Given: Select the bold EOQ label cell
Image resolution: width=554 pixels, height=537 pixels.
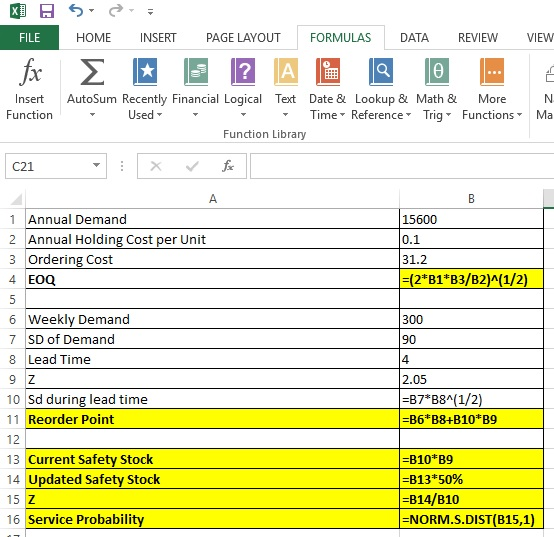Looking at the screenshot, I should (212, 279).
